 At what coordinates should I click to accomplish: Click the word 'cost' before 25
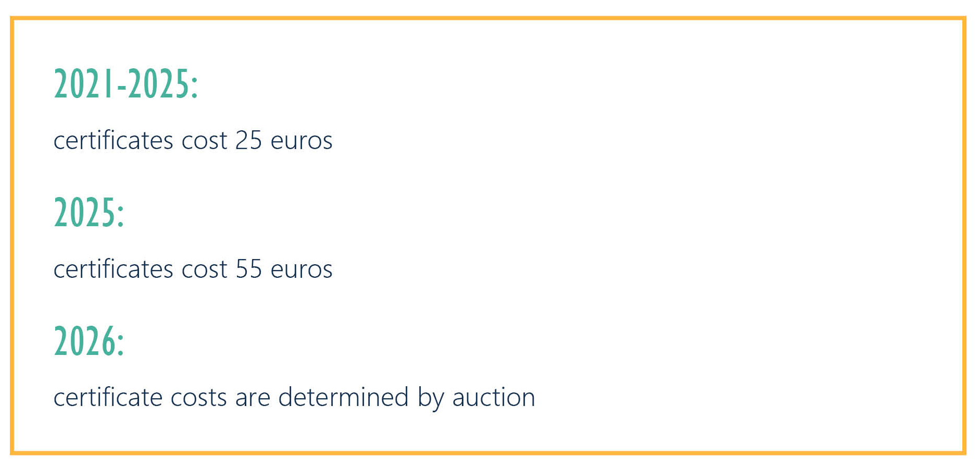tap(204, 141)
